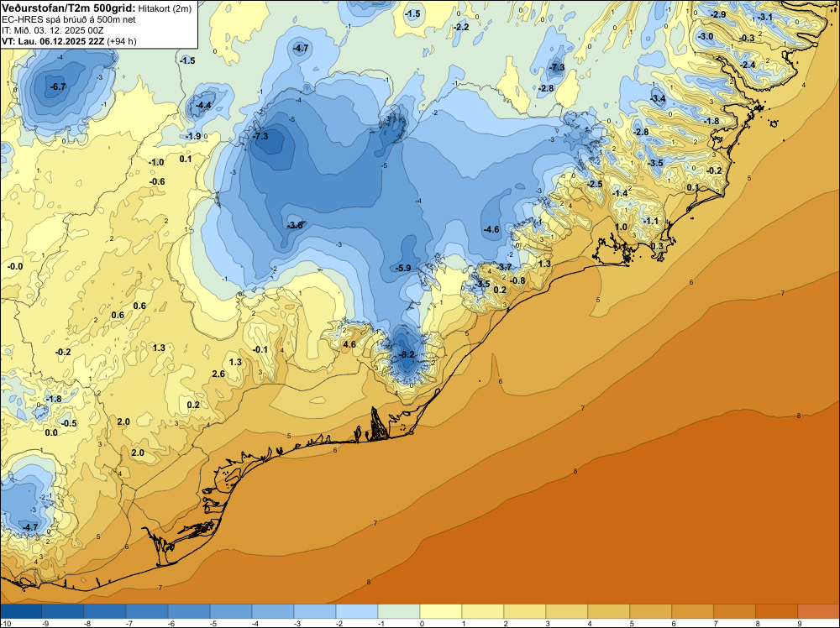Select the -2.9 temperature label

(x=718, y=14)
